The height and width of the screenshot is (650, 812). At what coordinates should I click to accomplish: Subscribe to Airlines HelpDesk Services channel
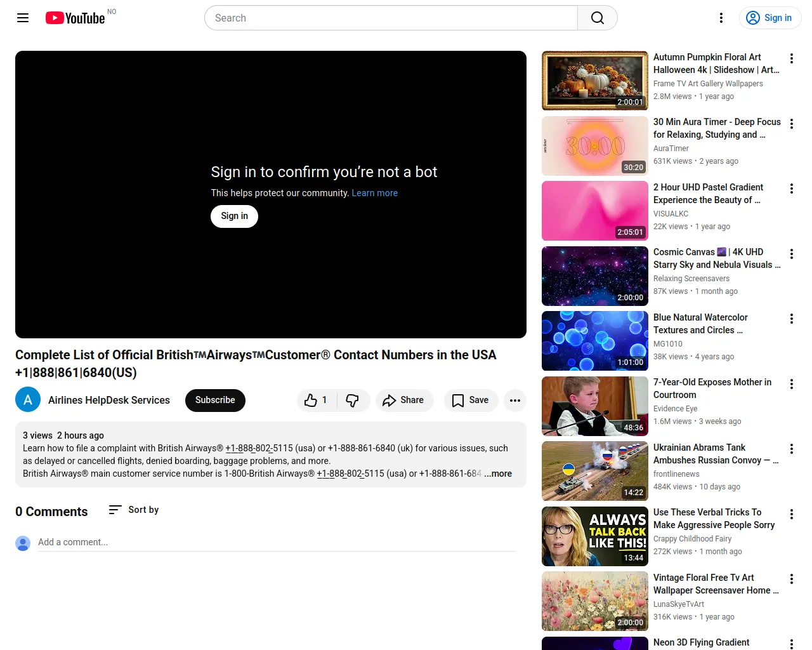pyautogui.click(x=215, y=401)
